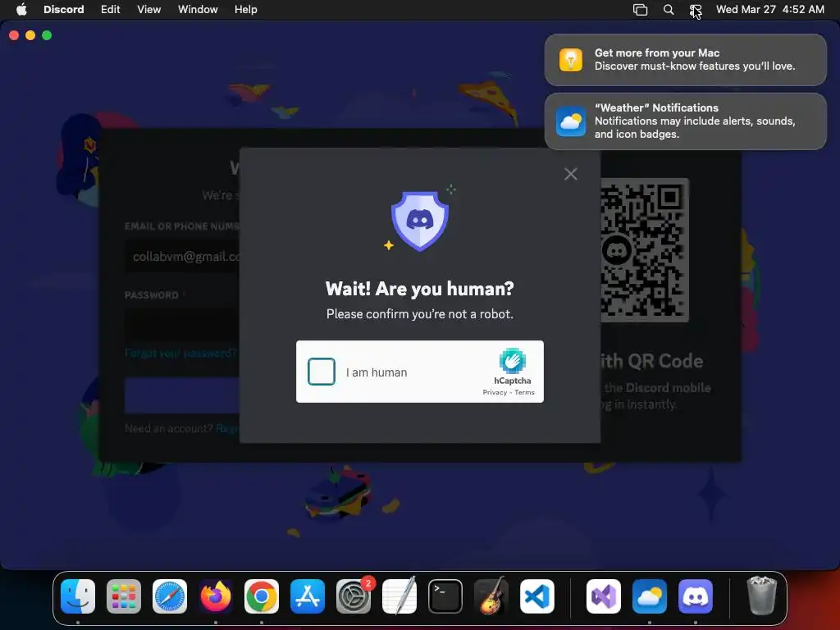Open the Edit menu

(111, 10)
